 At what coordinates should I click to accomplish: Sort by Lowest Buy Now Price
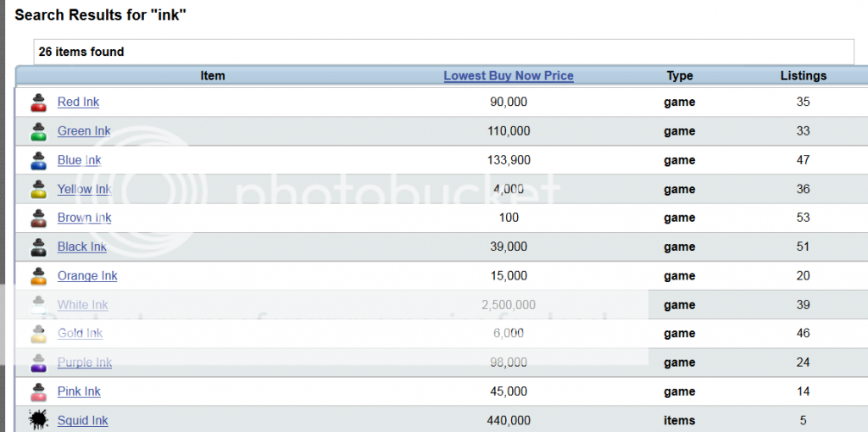click(x=509, y=75)
